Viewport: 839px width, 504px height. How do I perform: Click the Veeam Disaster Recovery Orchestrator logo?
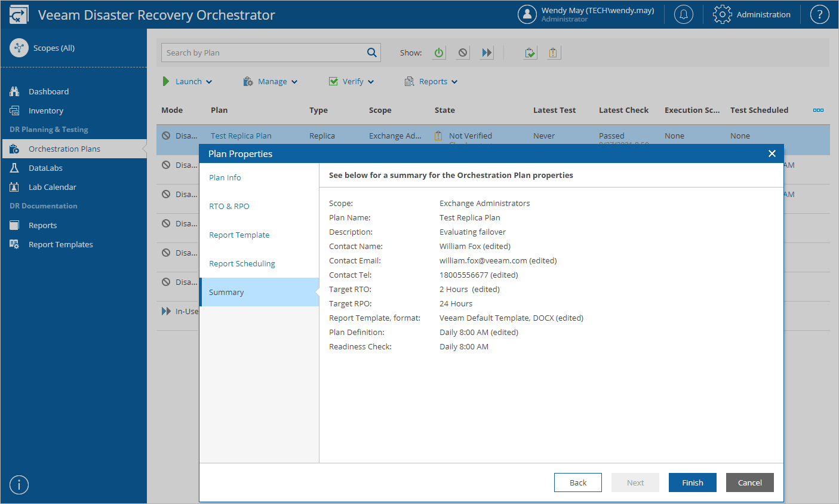tap(19, 14)
